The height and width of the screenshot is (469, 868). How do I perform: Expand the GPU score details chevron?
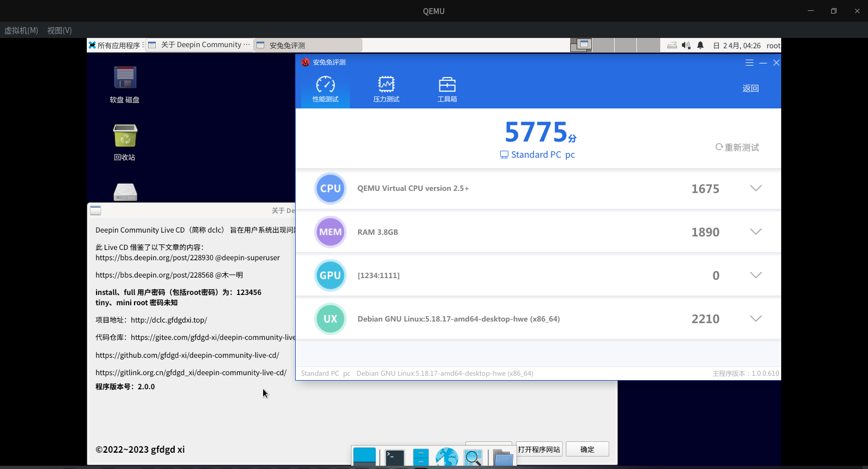(x=756, y=275)
